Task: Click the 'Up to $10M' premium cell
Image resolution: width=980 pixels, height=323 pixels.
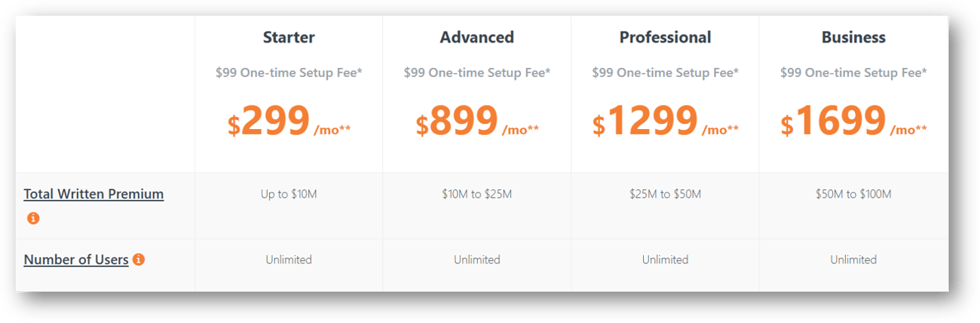Action: 289,194
